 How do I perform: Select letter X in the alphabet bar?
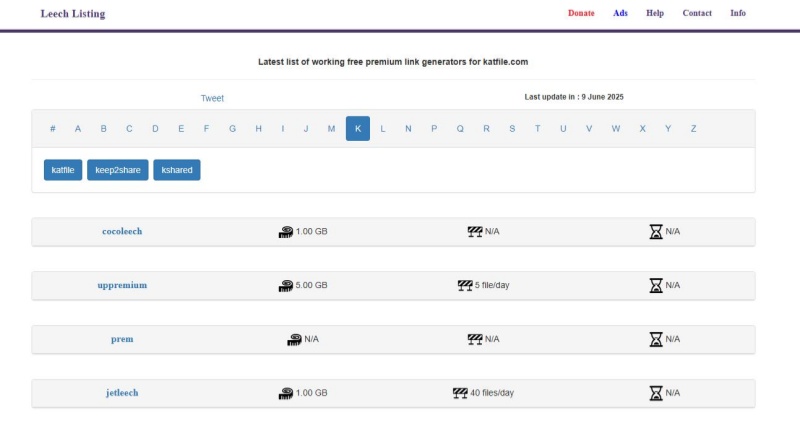tap(642, 129)
